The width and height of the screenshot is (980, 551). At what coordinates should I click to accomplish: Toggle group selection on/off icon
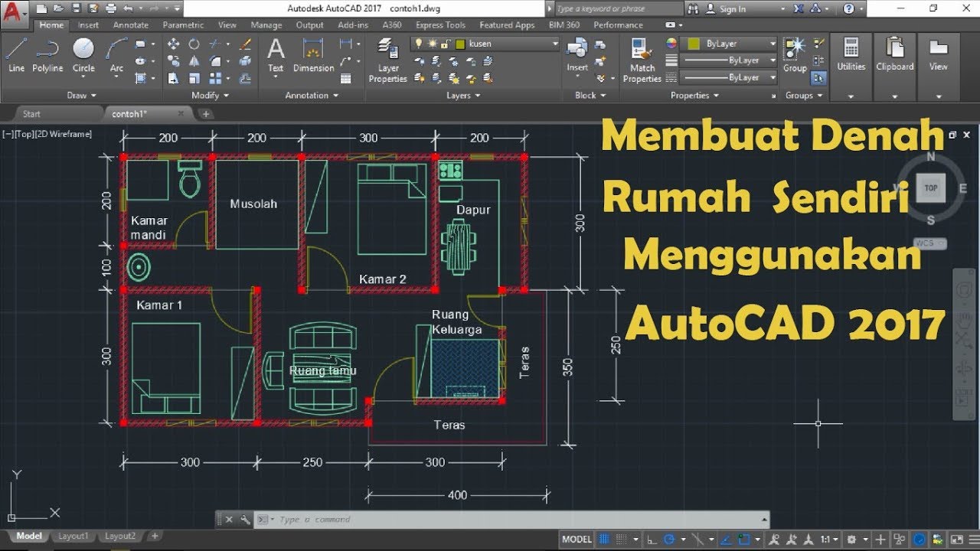click(x=818, y=77)
